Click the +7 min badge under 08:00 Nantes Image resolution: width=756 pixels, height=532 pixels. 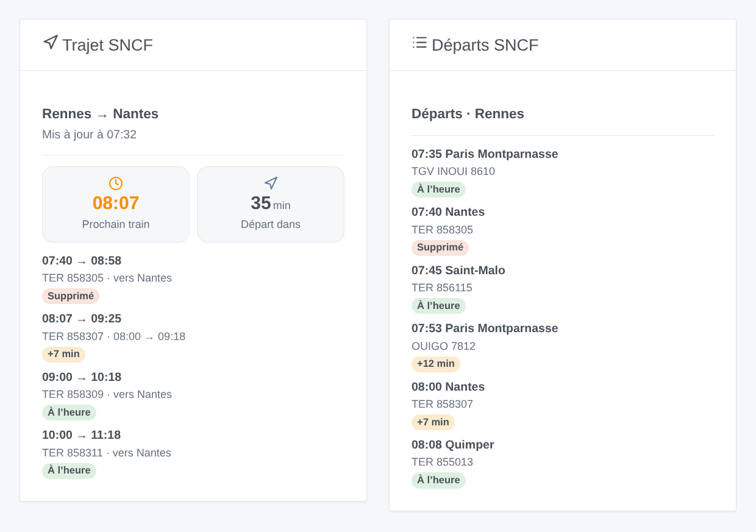pos(433,422)
